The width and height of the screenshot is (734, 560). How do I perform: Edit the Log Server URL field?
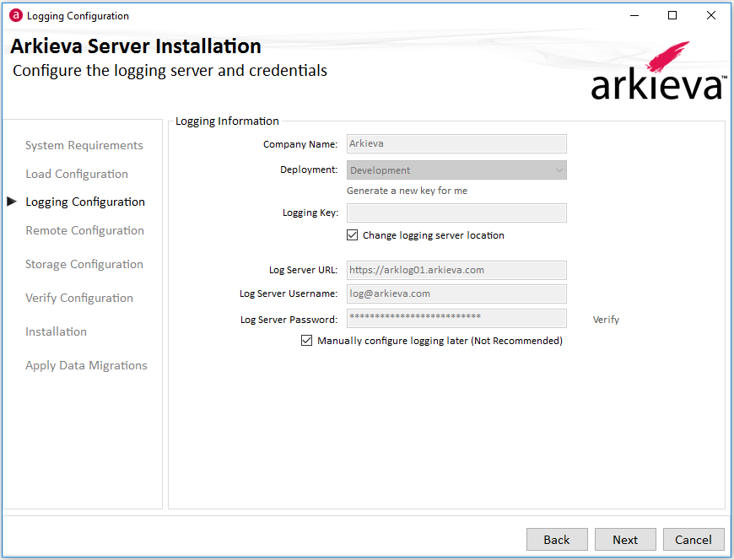point(456,270)
